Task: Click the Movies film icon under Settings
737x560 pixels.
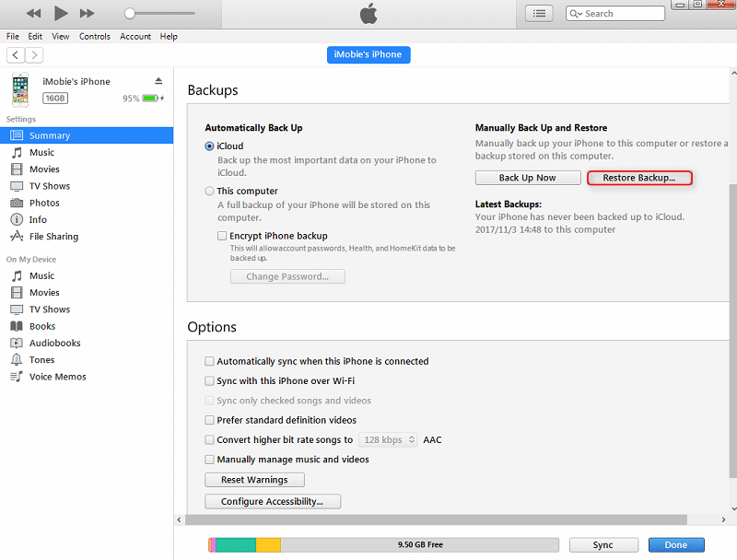Action: [17, 169]
